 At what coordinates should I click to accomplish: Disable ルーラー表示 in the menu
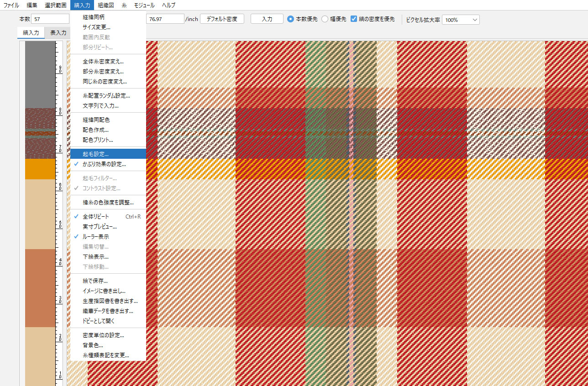95,237
